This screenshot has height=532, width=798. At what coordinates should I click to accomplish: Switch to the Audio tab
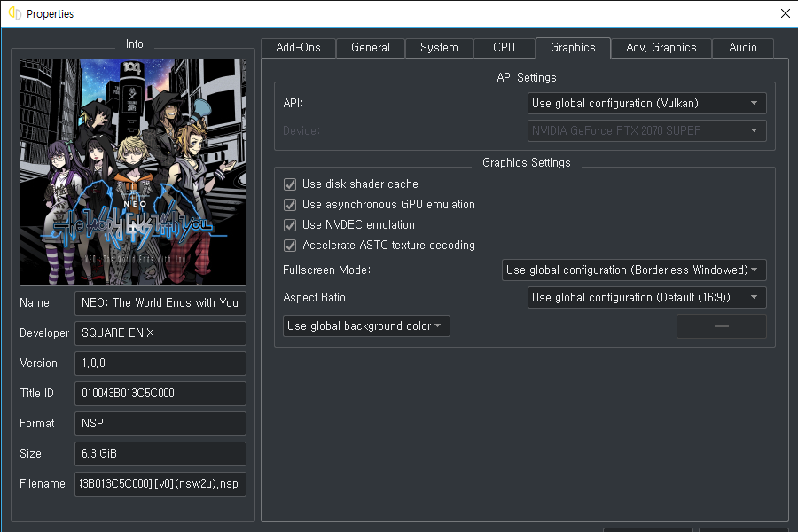[742, 48]
